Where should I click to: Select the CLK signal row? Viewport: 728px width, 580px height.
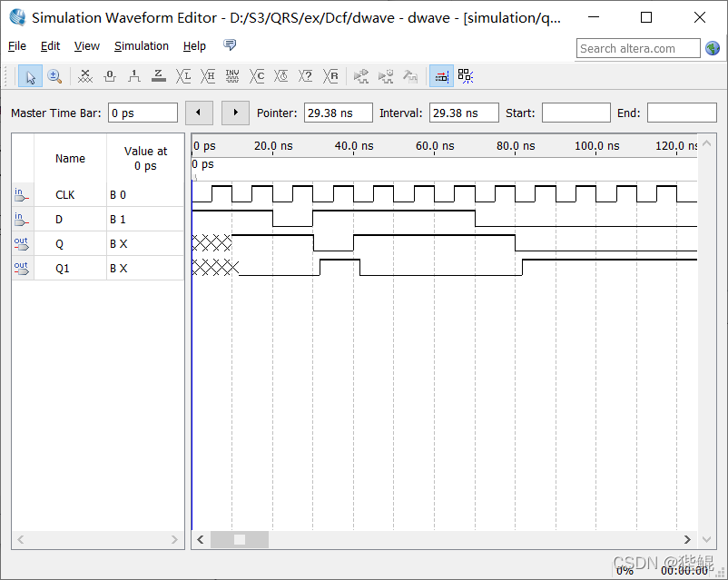point(98,194)
